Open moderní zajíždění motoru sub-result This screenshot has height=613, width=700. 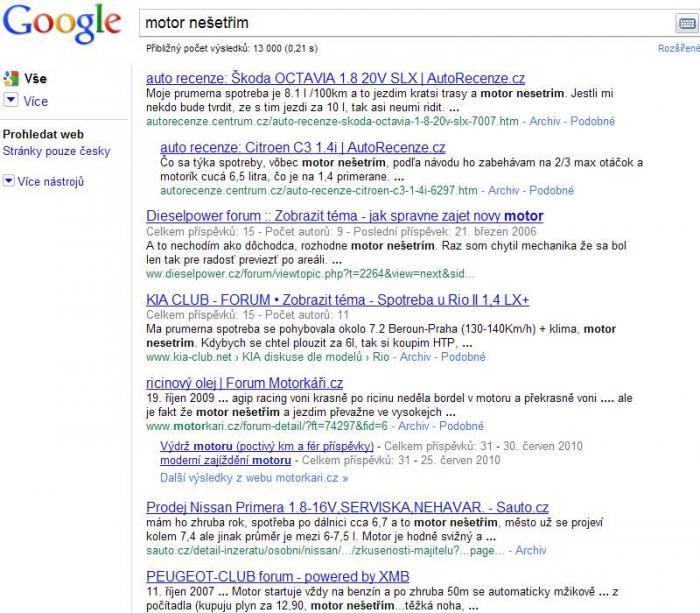tap(226, 461)
